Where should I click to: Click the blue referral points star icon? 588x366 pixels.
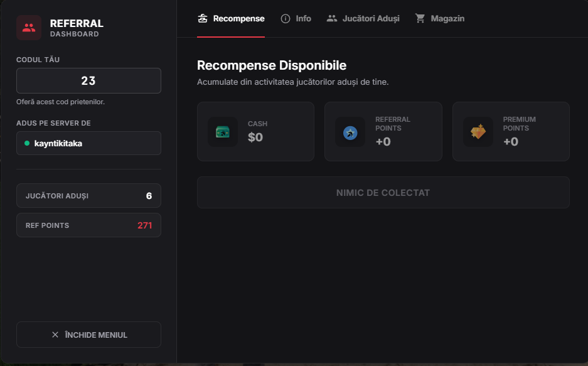point(350,132)
